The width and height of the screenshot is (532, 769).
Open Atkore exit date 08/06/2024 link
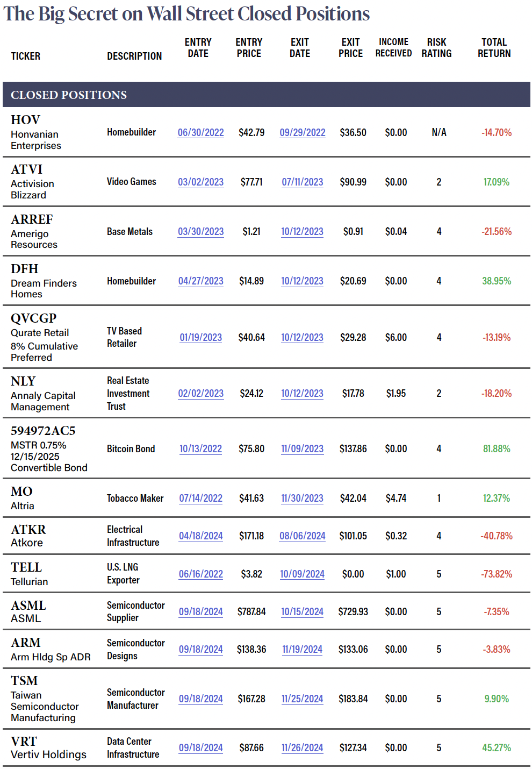(302, 536)
